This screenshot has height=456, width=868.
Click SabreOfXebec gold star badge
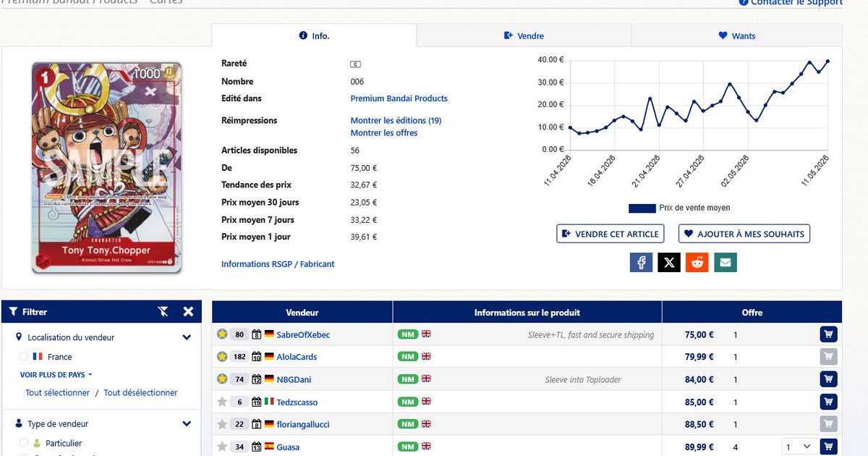(x=222, y=334)
